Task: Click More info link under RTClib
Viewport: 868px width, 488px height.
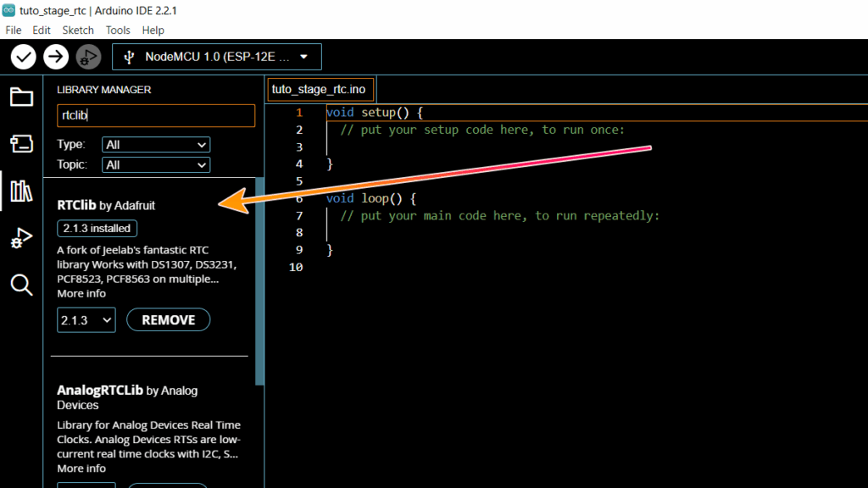Action: 81,293
